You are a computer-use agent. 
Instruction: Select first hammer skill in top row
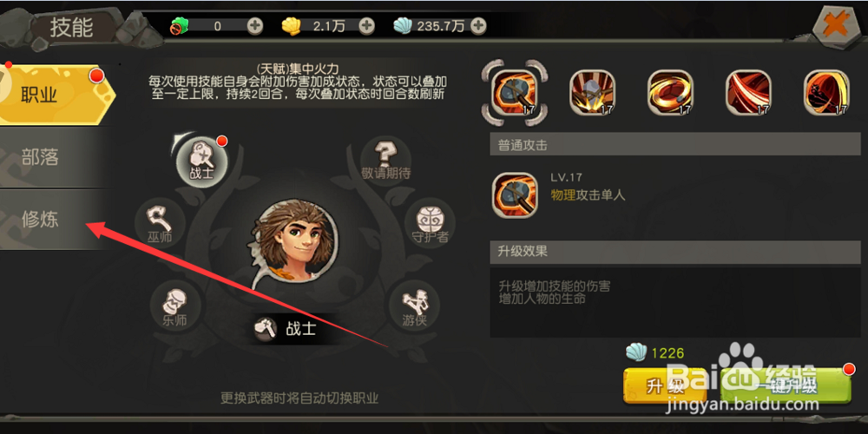(x=516, y=92)
